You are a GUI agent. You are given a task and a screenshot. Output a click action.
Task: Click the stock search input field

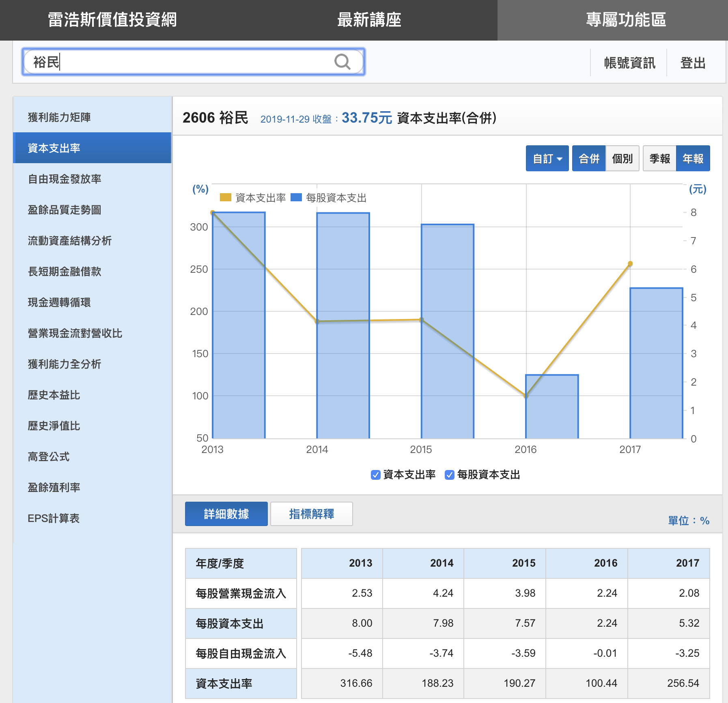(x=179, y=62)
